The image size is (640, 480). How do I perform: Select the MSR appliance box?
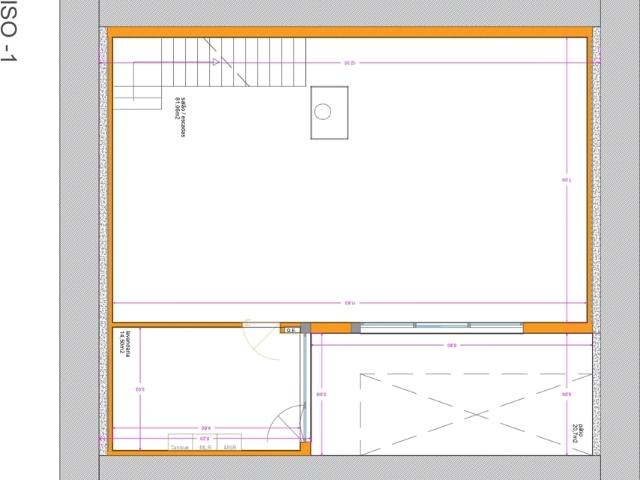point(231,447)
